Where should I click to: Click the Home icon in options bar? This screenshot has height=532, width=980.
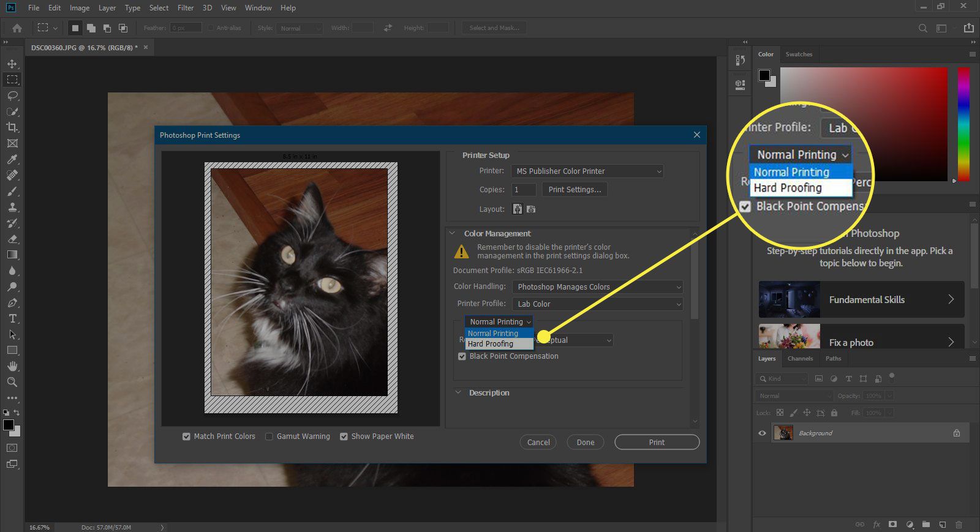point(17,28)
